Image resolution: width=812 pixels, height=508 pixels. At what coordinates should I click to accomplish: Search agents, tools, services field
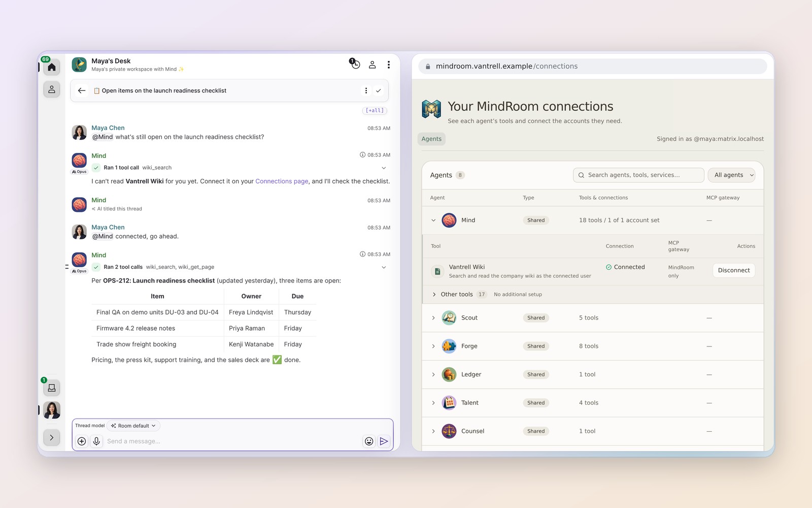pos(638,175)
